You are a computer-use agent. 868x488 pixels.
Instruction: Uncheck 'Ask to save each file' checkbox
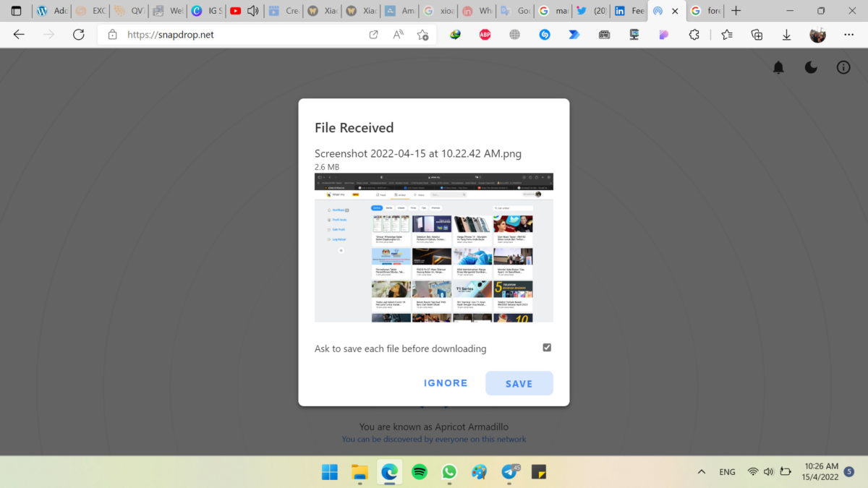click(547, 348)
